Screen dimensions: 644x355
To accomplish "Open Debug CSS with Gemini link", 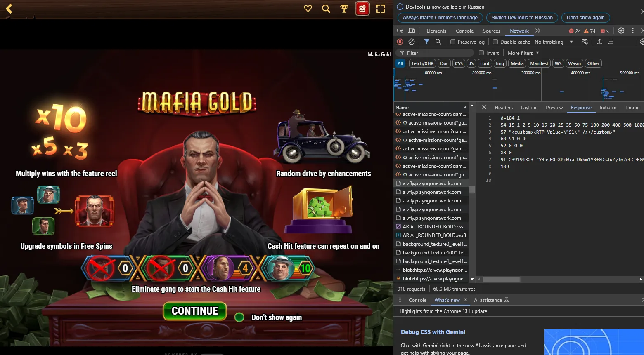I will click(x=433, y=332).
